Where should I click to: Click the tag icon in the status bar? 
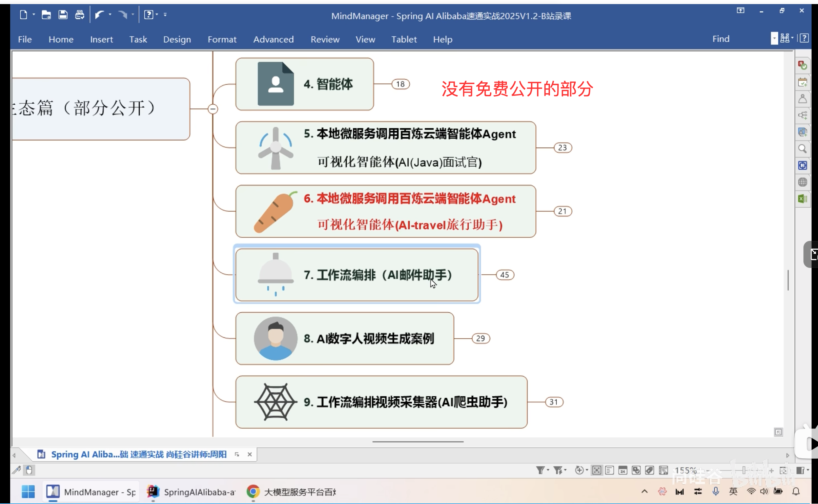tap(649, 470)
